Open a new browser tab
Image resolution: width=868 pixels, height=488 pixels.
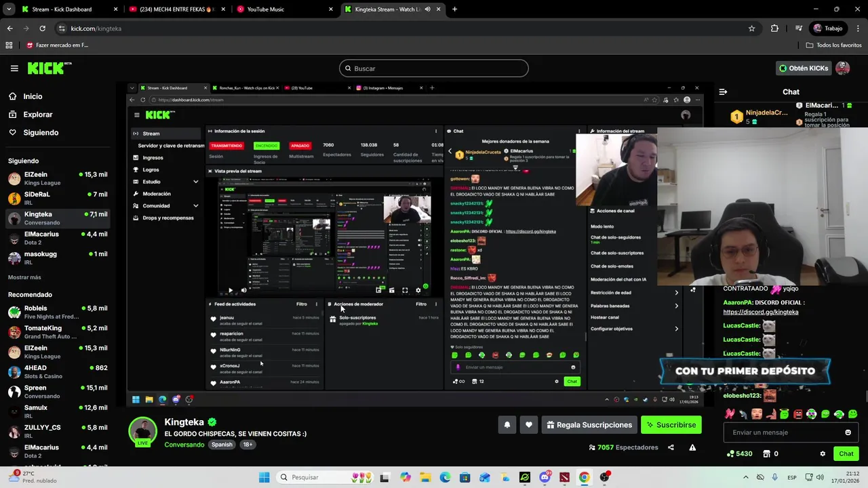[x=454, y=9]
